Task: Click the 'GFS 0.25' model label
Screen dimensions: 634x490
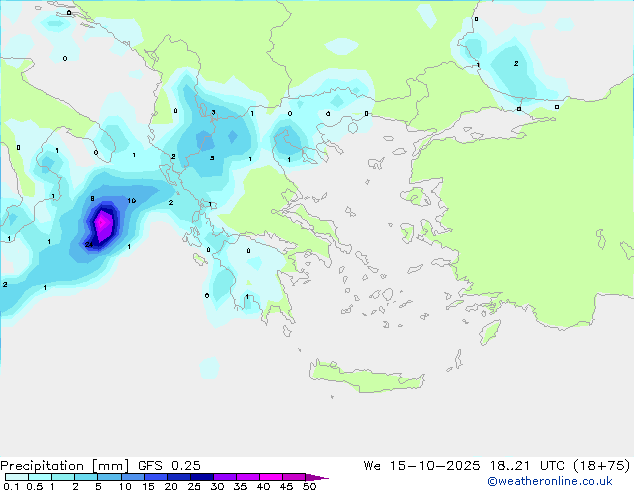Action: point(169,466)
